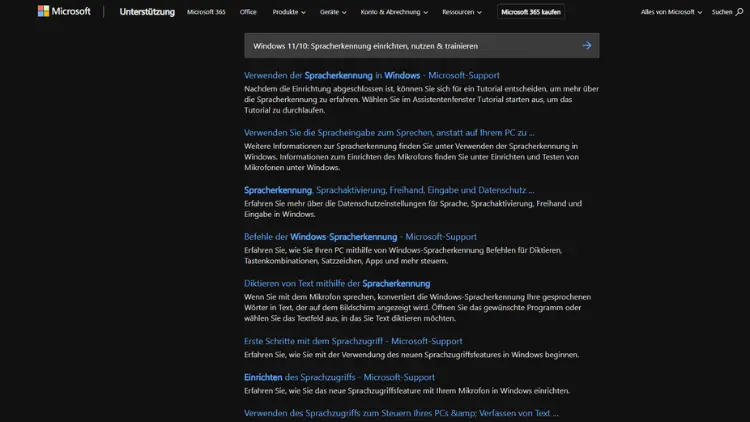Click the search arrow submit icon
750x422 pixels.
pyautogui.click(x=586, y=45)
